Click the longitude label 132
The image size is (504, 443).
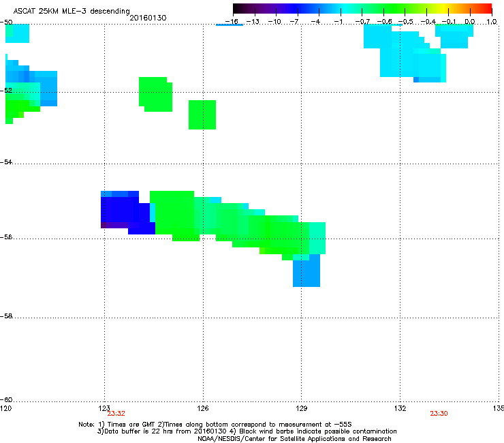click(x=400, y=408)
